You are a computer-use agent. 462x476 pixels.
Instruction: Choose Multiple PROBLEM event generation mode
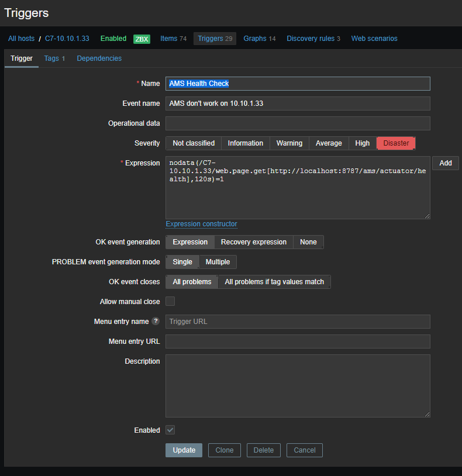point(218,262)
